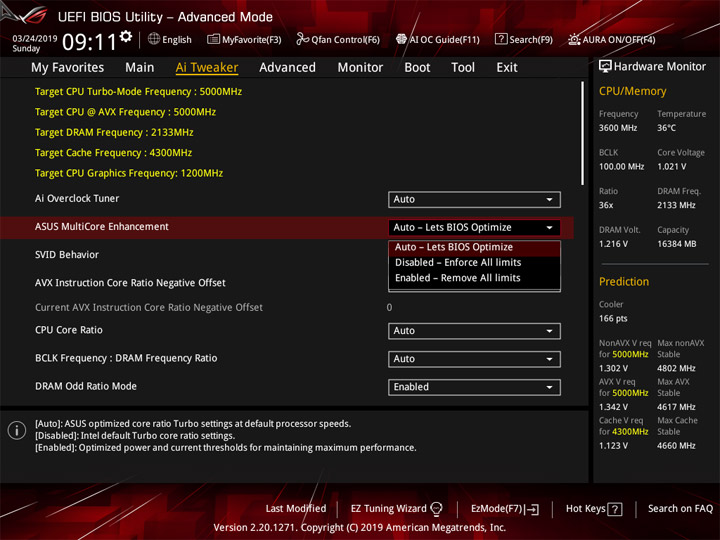Click Ai Overclock Tuner dropdown arrow
The image size is (720, 540).
pyautogui.click(x=549, y=200)
